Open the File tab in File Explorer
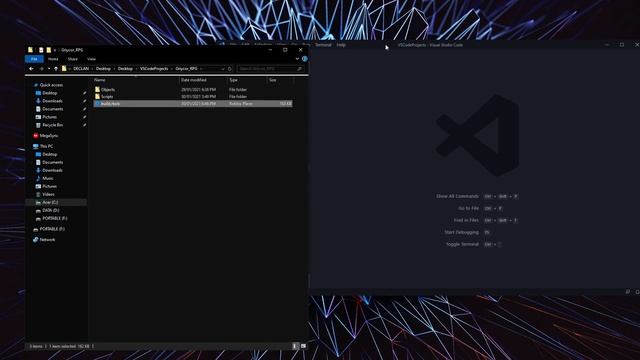640x360 pixels. 34,59
